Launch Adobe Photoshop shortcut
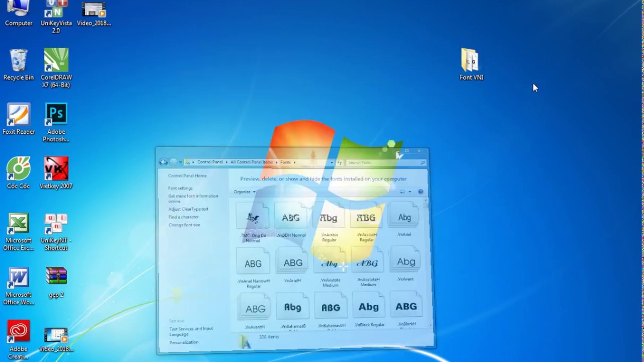 click(56, 123)
